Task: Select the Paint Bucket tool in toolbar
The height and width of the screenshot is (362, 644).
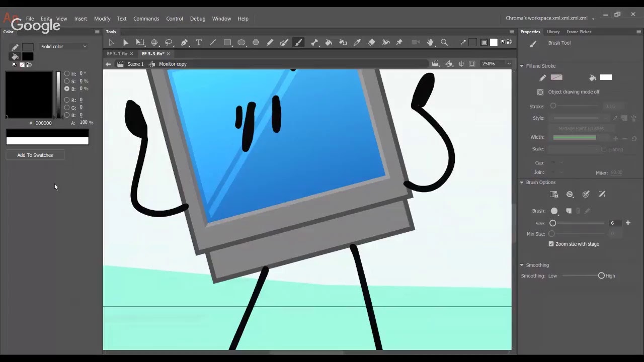Action: [x=329, y=43]
